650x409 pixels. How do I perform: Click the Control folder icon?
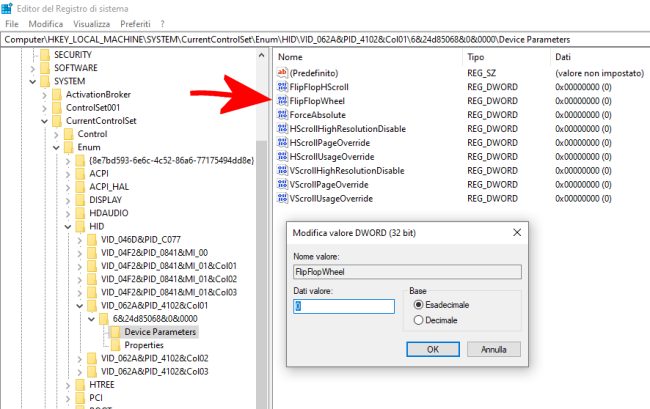(69, 134)
